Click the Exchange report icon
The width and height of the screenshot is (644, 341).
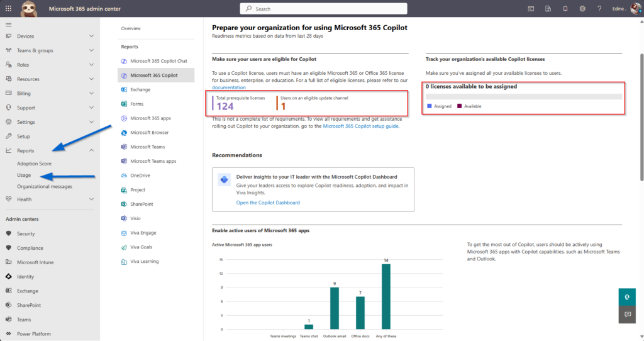(x=124, y=89)
